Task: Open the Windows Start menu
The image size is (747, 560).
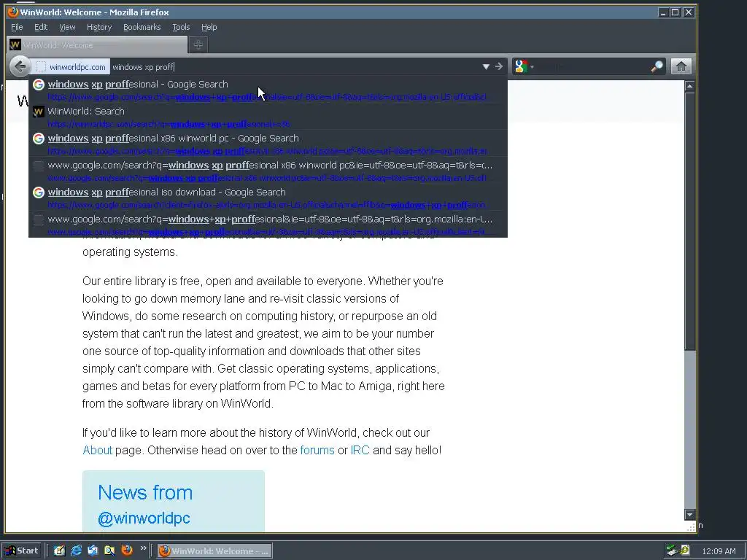Action: click(22, 551)
